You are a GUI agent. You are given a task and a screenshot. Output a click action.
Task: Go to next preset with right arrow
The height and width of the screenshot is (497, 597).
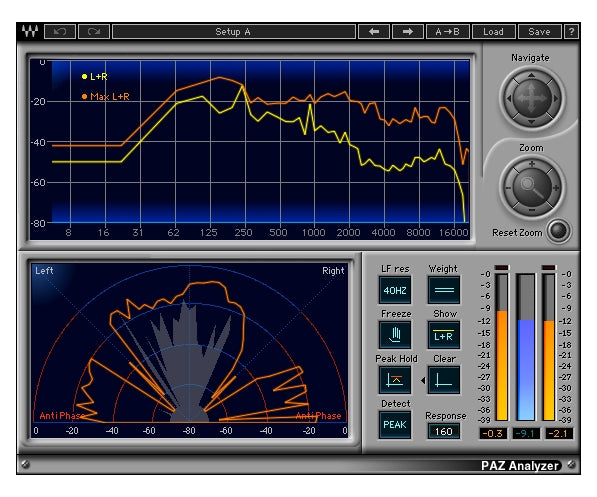[408, 32]
